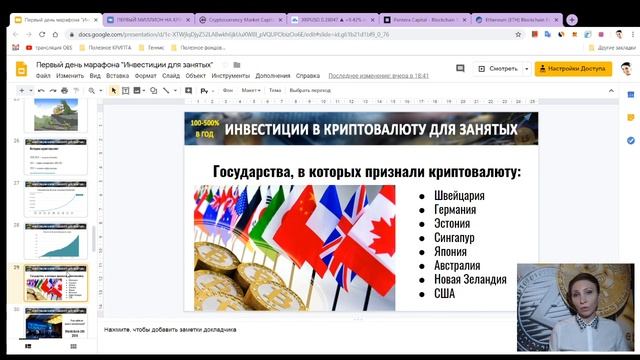Screen dimensions: 640x360
Task: Open the Макет layout dropdown
Action: [x=251, y=90]
